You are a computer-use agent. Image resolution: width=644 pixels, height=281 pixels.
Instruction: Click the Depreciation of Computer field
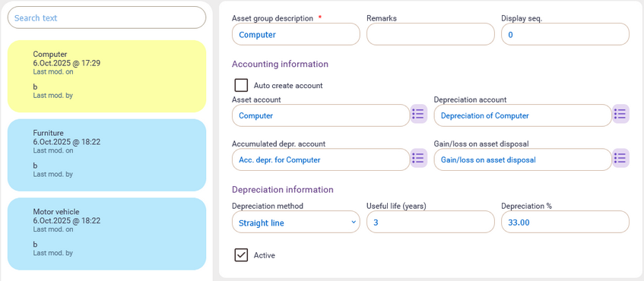[x=523, y=115]
